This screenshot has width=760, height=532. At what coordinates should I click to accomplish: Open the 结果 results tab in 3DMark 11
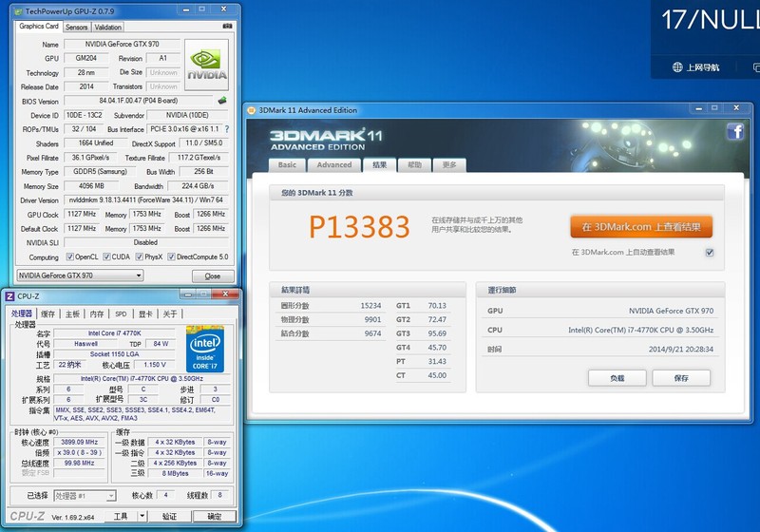pyautogui.click(x=379, y=164)
